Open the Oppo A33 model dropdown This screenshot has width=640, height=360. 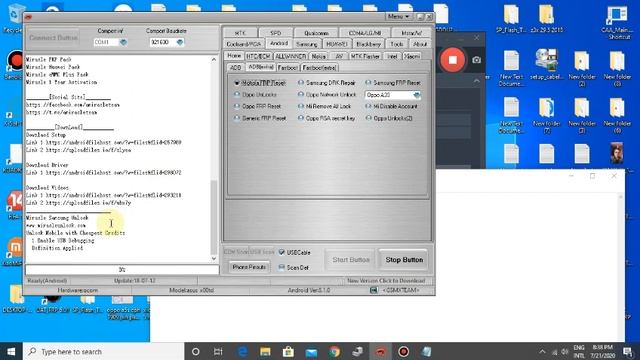tap(416, 95)
